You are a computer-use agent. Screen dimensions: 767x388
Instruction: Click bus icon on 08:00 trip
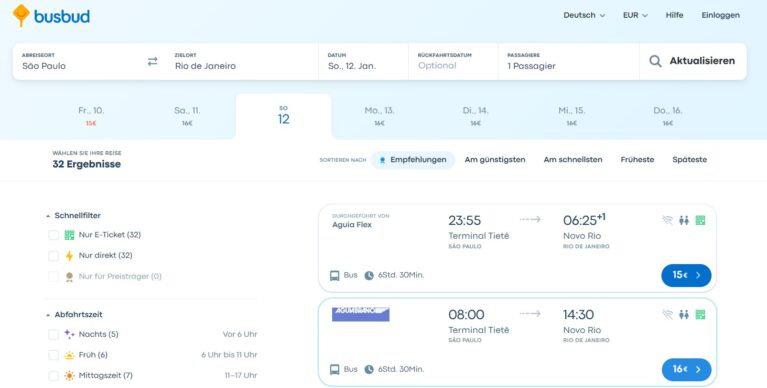[335, 369]
